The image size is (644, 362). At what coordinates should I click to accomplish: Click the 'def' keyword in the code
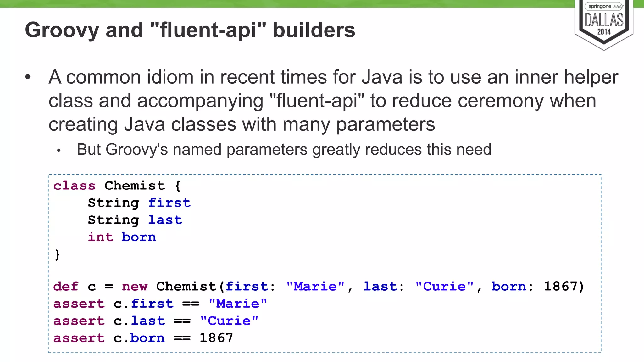pyautogui.click(x=66, y=287)
